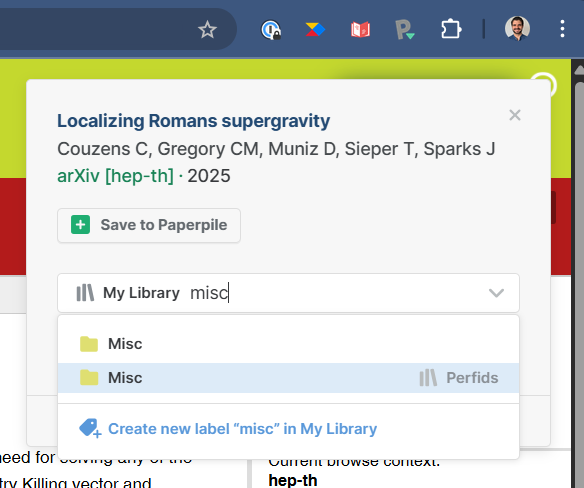The height and width of the screenshot is (488, 584).
Task: Choose the first Misc folder
Action: pyautogui.click(x=288, y=344)
